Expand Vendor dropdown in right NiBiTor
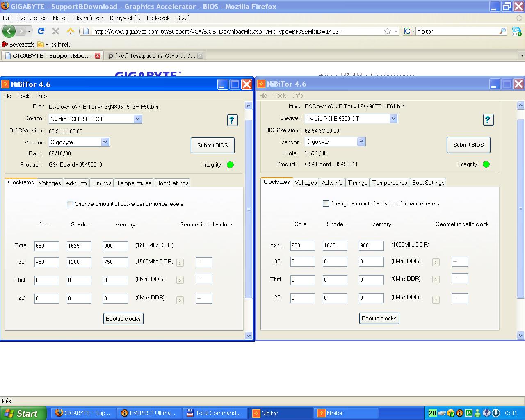Screen dimensions: 525x420 [x=361, y=142]
